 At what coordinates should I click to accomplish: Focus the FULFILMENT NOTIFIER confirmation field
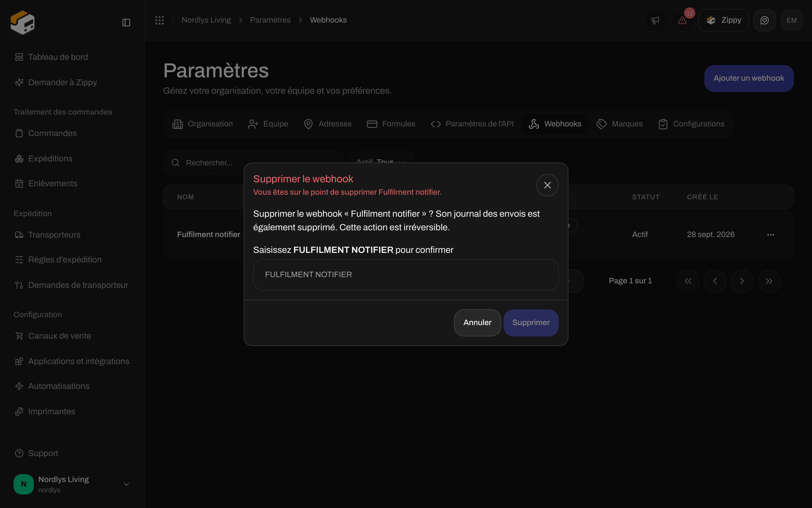click(x=406, y=275)
